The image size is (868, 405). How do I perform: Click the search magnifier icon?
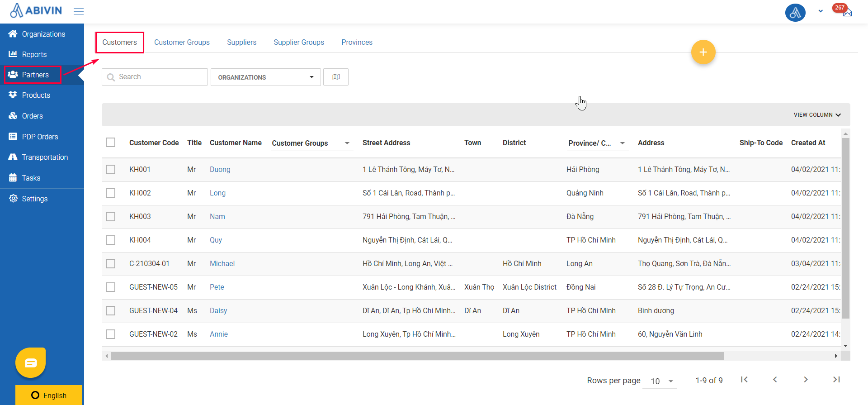point(111,77)
